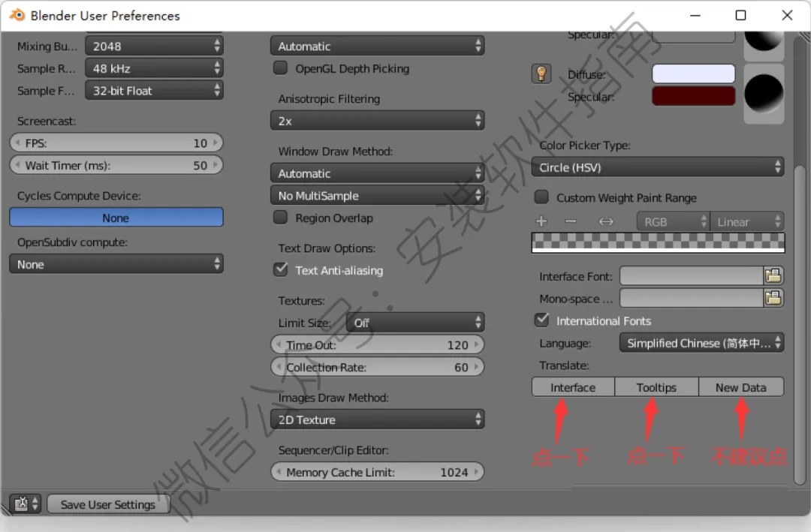Open the Linear interpolation dropdown
This screenshot has height=532, width=811.
[746, 221]
